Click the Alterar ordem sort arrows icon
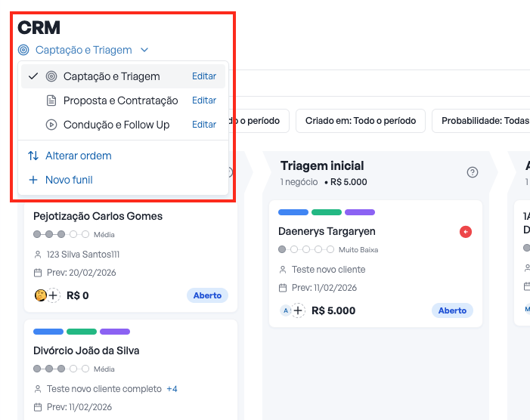This screenshot has width=530, height=420. click(x=33, y=156)
